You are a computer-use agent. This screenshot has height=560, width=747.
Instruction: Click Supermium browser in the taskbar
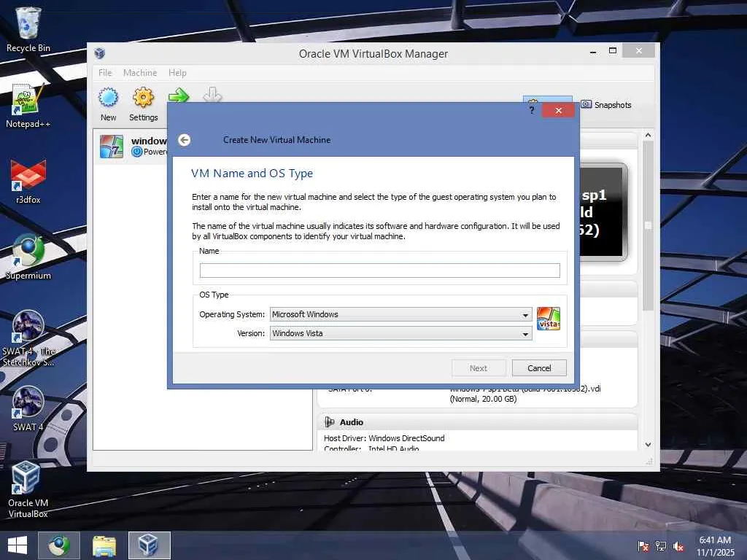point(59,545)
